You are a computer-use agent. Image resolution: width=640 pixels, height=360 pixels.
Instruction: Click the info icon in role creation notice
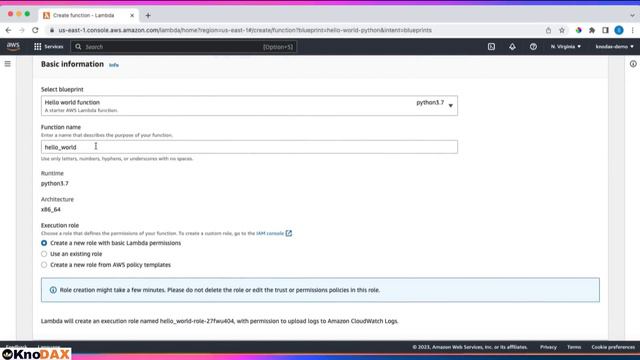click(53, 290)
